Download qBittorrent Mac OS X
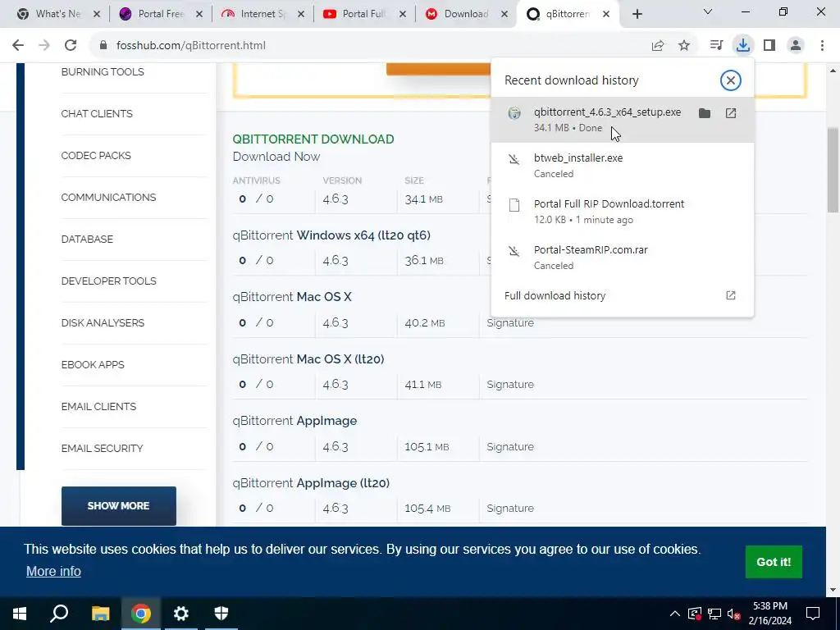The image size is (840, 630). [x=292, y=297]
